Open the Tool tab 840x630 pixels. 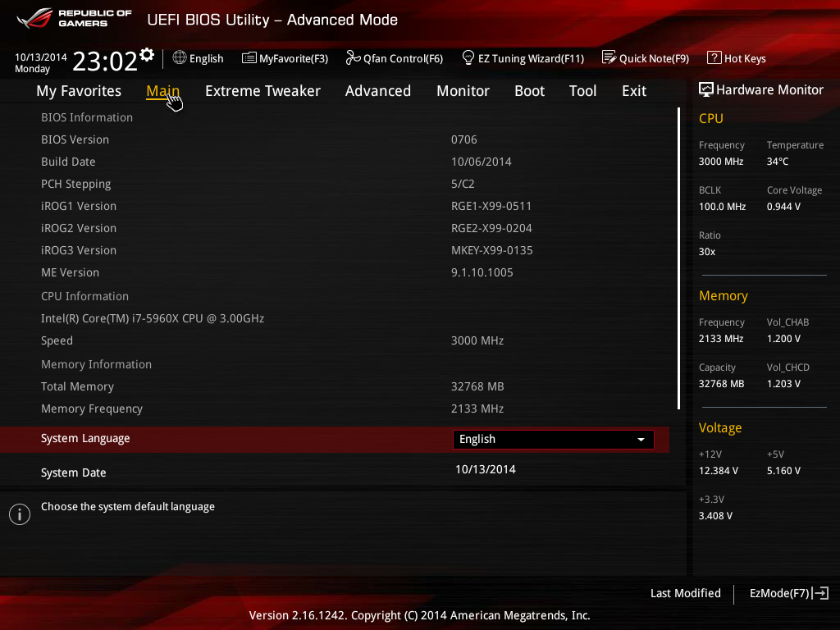[583, 91]
